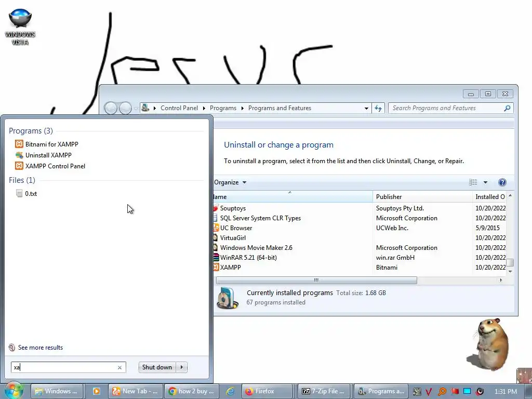Select SQL Server System CLR Types
The image size is (532, 399).
coord(360,218)
